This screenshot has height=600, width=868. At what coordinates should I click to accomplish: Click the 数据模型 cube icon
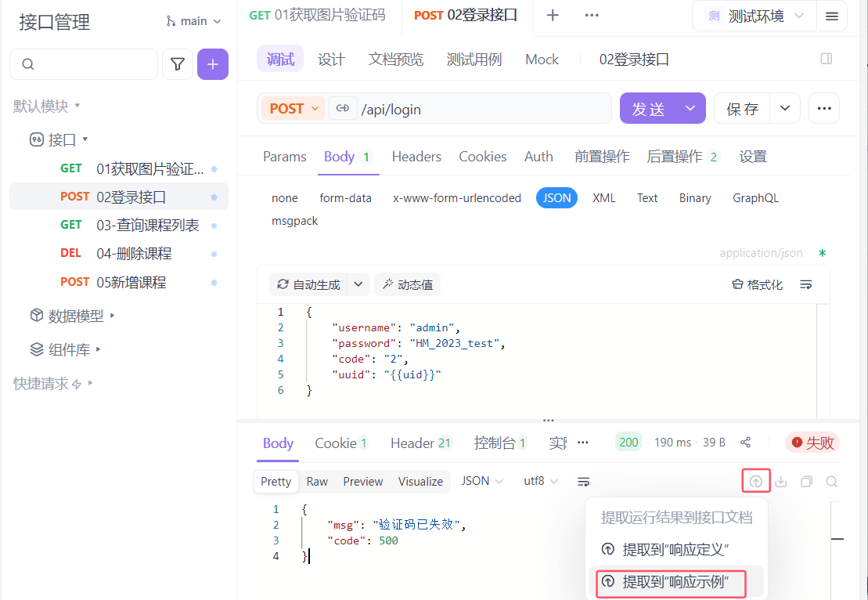pos(37,315)
